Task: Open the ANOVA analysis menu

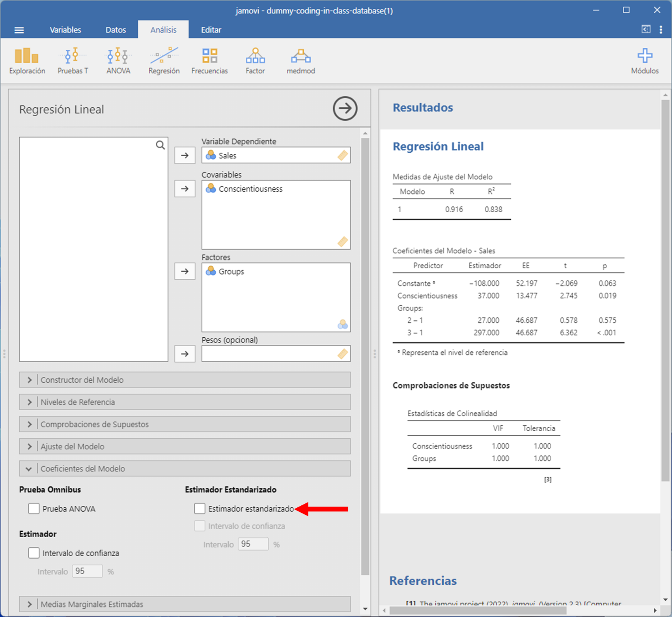Action: [x=118, y=61]
